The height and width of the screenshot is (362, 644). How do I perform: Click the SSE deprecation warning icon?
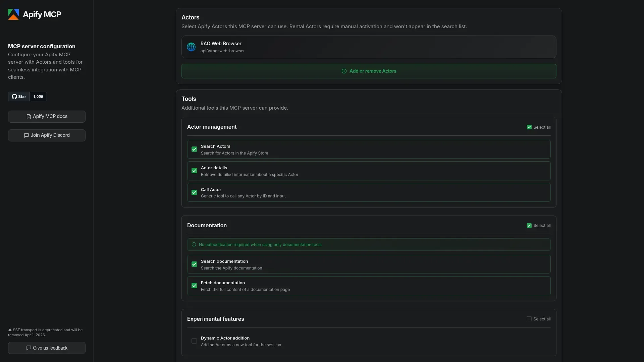(x=10, y=330)
